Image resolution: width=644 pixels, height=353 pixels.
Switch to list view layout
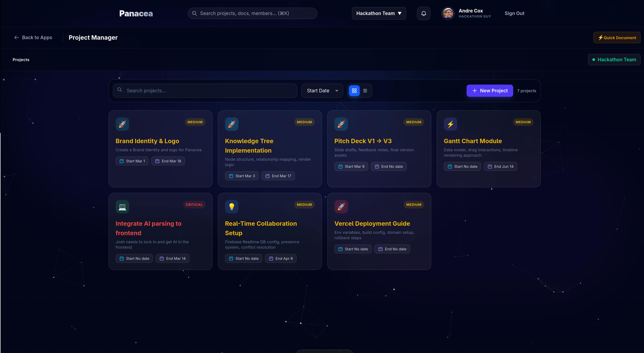pos(365,91)
